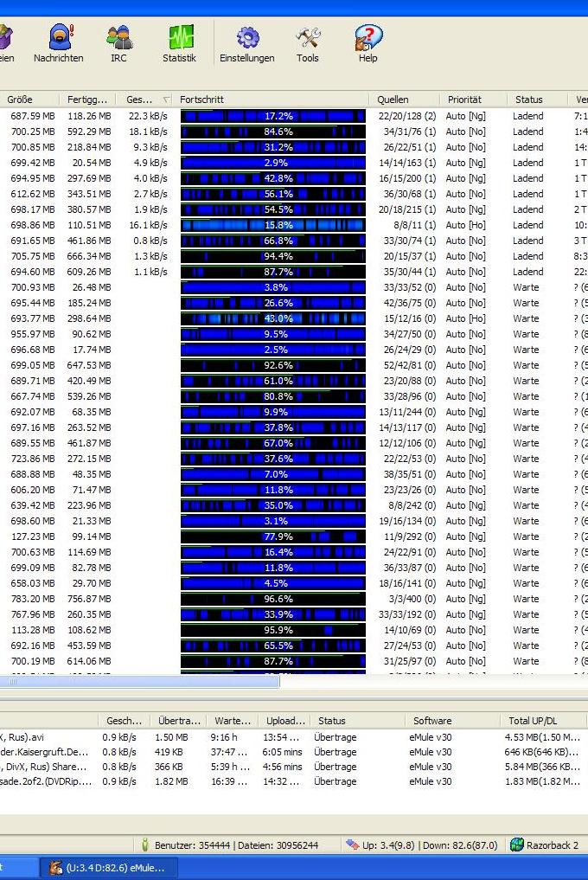Select the 16.1 kB/s speed cell
Screen dimensions: 588x880
148,225
